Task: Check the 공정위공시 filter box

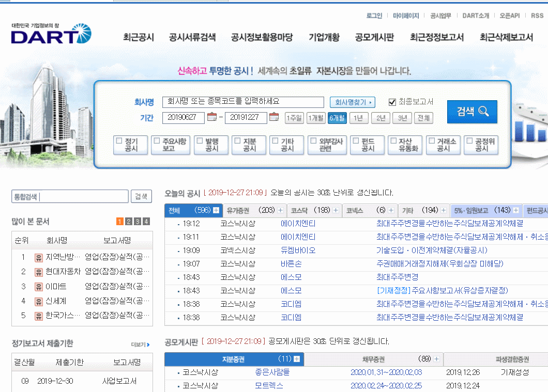Action: click(x=470, y=140)
